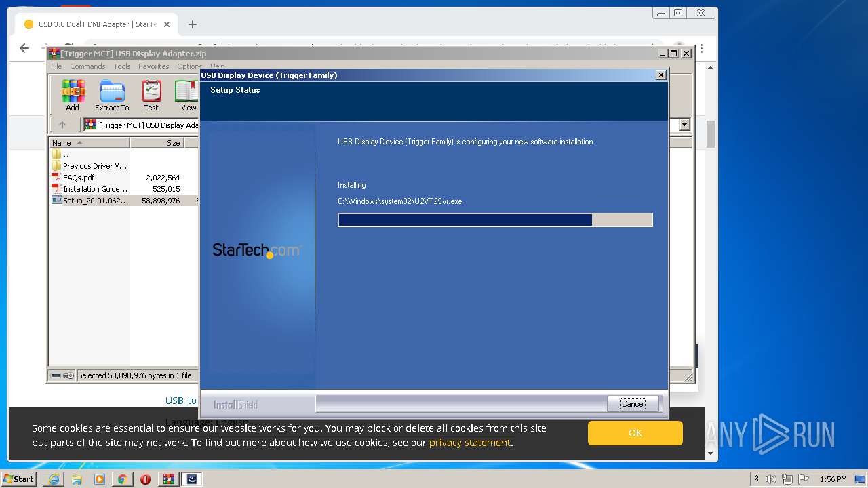Click the USB_to link on the web page
The image size is (868, 488).
coord(181,401)
